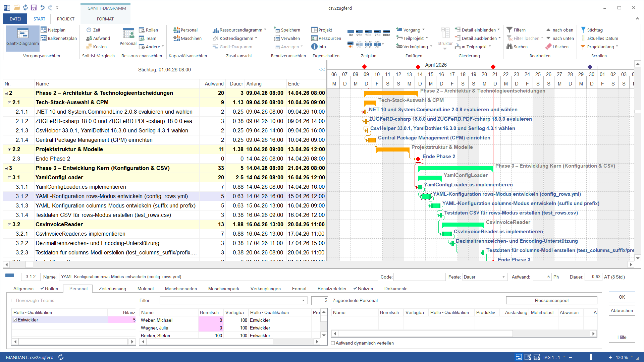Show the Kosten comparison
This screenshot has width=644, height=362.
pyautogui.click(x=96, y=47)
